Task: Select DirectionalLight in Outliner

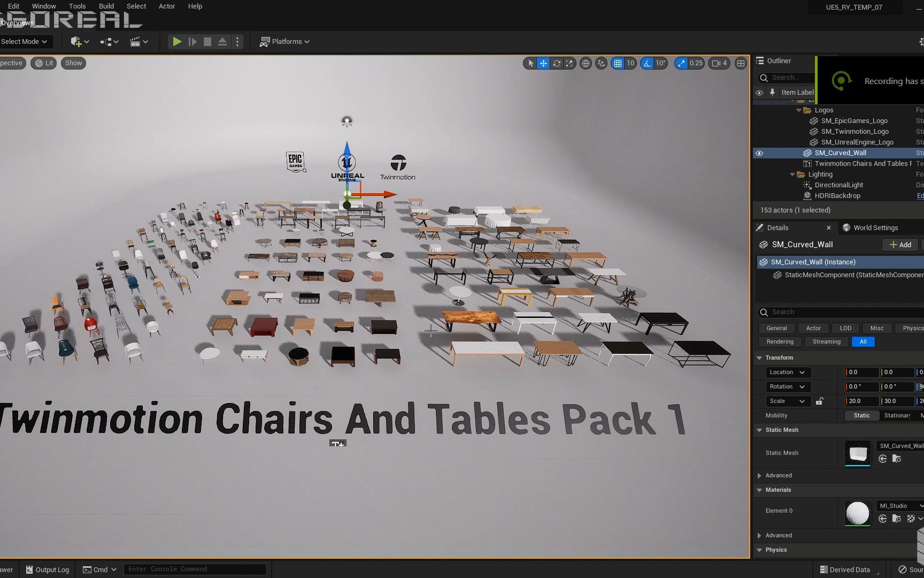Action: 838,185
